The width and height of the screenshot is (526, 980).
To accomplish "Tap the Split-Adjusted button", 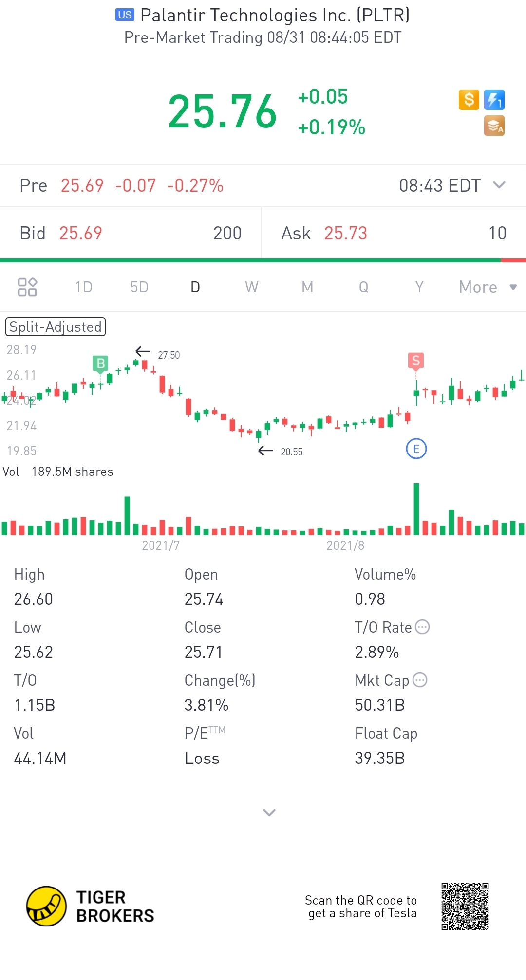I will tap(56, 327).
